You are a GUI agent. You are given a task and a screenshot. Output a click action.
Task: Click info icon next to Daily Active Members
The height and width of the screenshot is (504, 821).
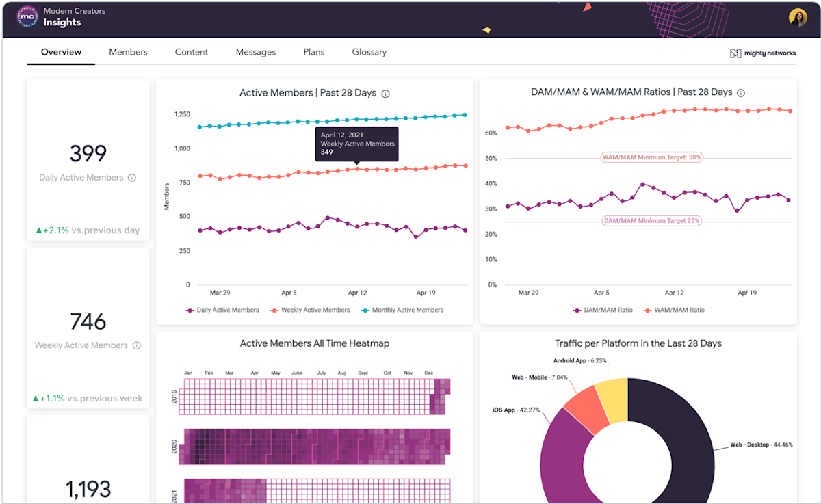[132, 178]
